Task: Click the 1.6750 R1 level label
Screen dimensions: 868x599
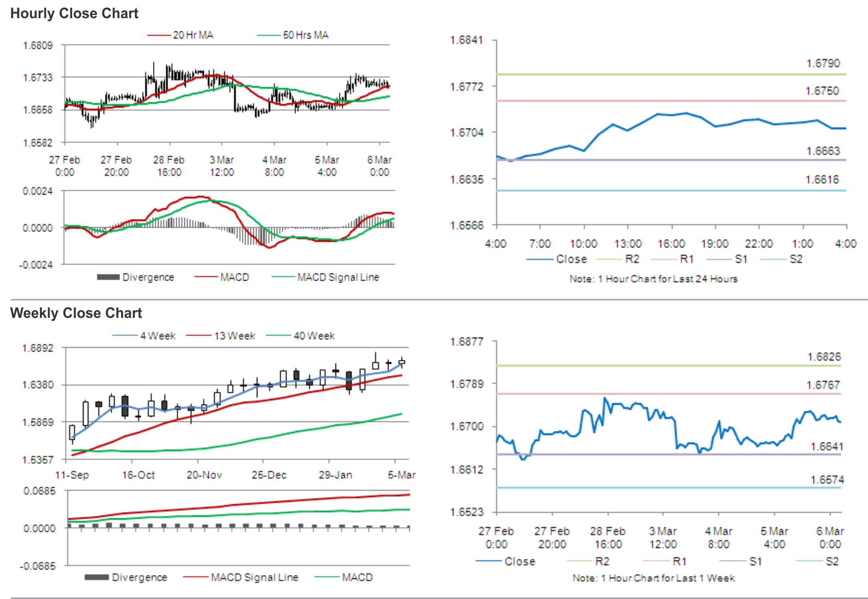Action: pyautogui.click(x=822, y=91)
